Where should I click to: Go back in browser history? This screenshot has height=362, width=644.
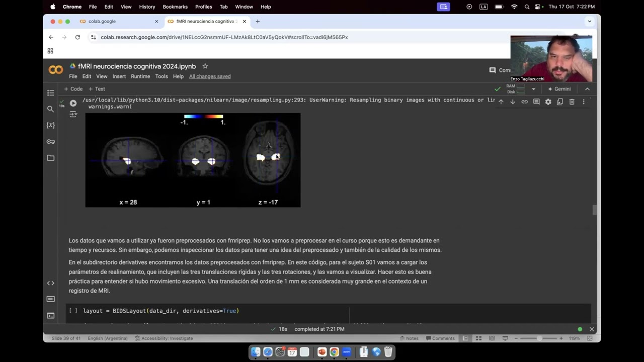point(51,37)
